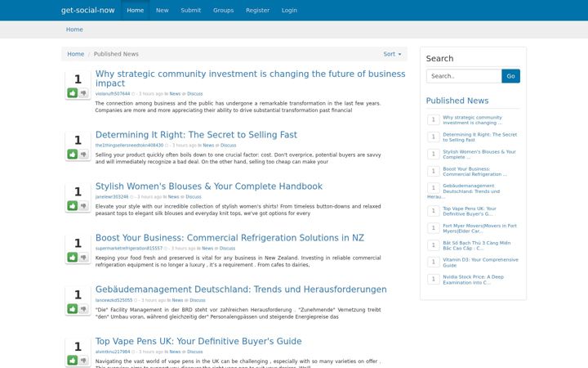Open sidebar link 'Bật Số Bạch Thủ 3 Càng'

(477, 245)
